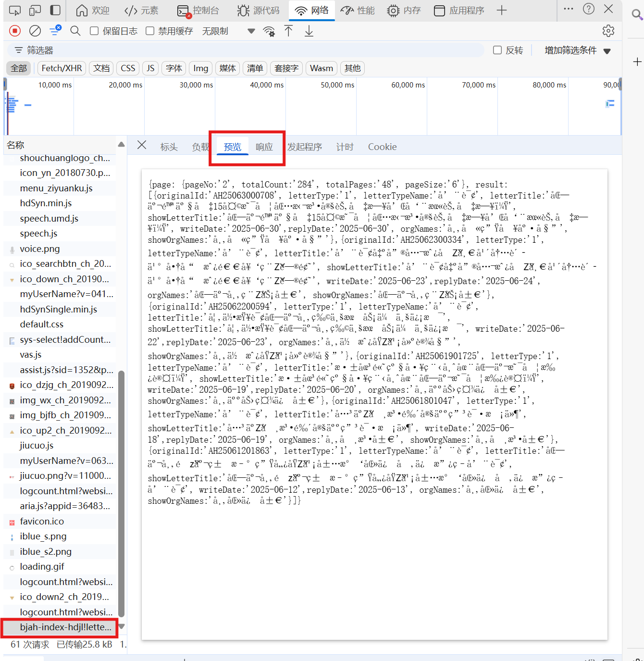The width and height of the screenshot is (644, 661).
Task: Filter by 文档 document type
Action: point(101,68)
